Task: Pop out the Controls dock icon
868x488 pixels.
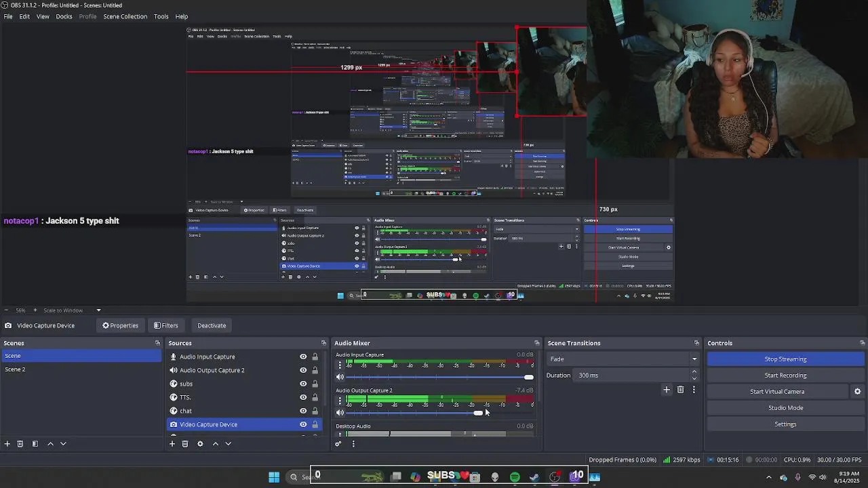Action: point(863,343)
